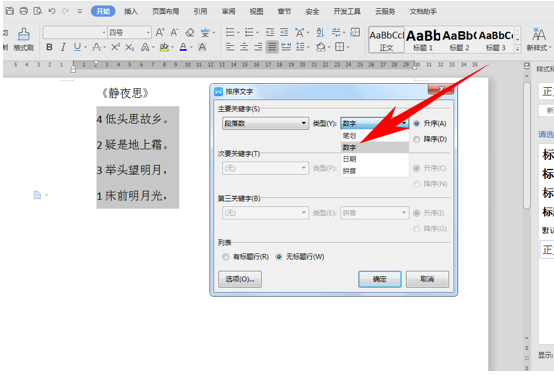Pick text highlight color (yellow marker)
This screenshot has height=375, width=554.
164,47
